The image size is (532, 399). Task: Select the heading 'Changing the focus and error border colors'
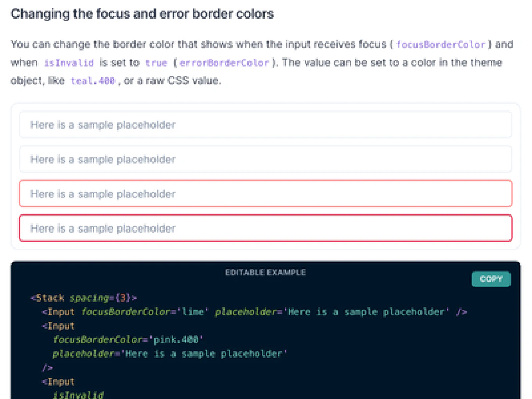pos(142,14)
